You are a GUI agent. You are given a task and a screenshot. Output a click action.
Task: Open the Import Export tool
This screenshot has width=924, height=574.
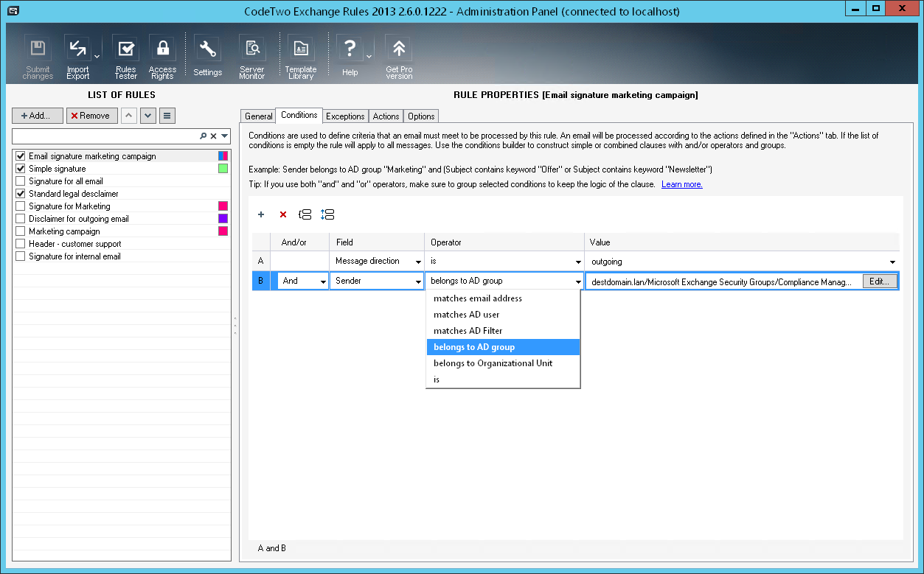point(77,57)
